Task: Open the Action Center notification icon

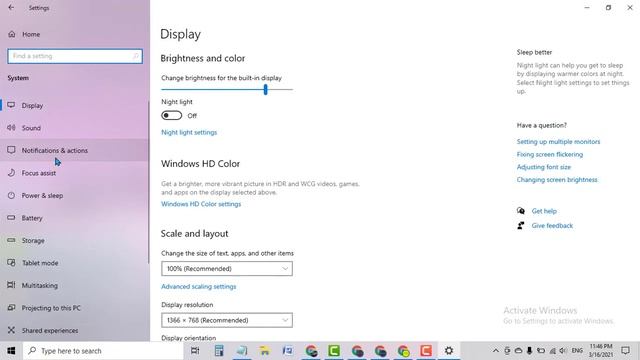Action: tap(625, 351)
